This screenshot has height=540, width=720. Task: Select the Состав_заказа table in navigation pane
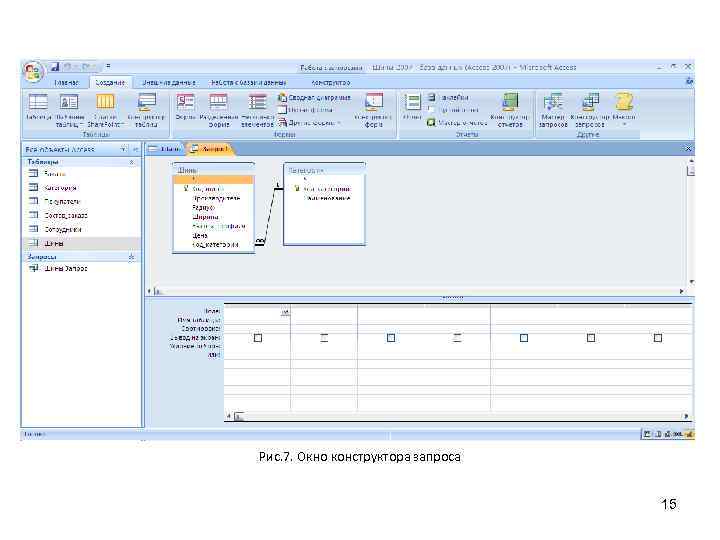(65, 215)
